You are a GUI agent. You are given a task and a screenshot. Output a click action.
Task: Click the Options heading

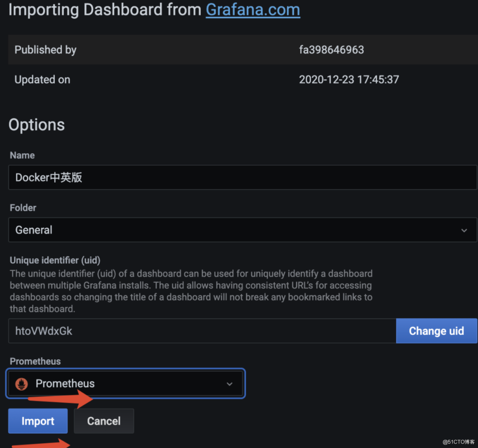tap(37, 125)
